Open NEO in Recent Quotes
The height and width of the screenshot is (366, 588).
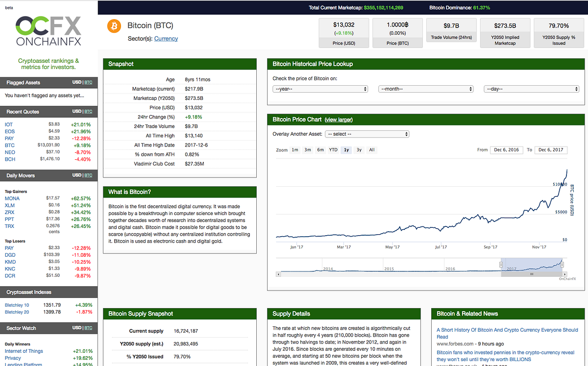pyautogui.click(x=10, y=152)
